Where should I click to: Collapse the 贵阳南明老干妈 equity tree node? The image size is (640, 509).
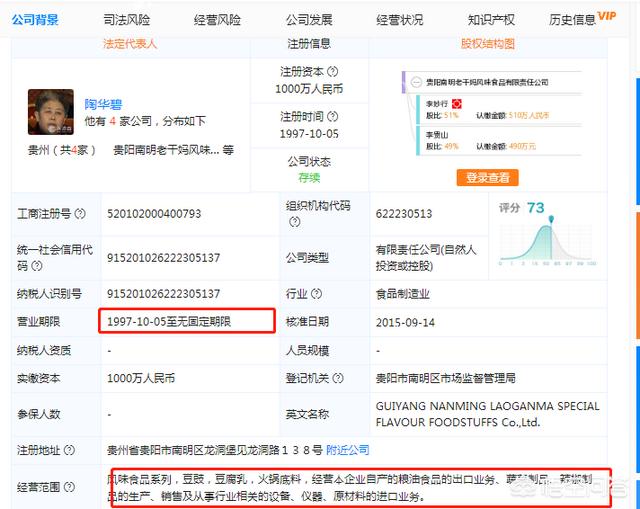pyautogui.click(x=416, y=82)
